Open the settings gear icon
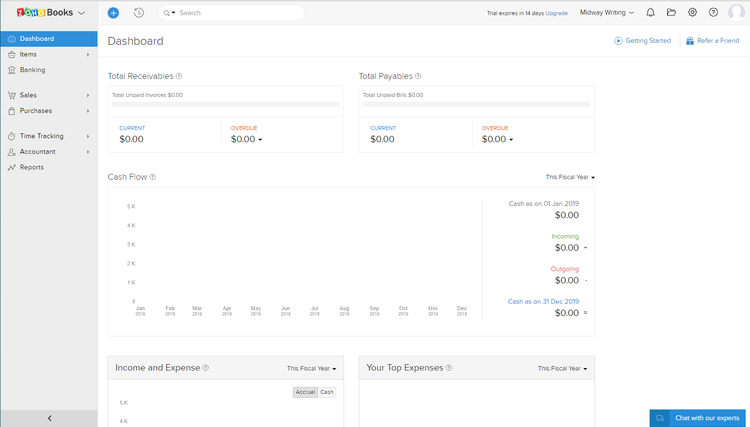The image size is (750, 427). 692,12
